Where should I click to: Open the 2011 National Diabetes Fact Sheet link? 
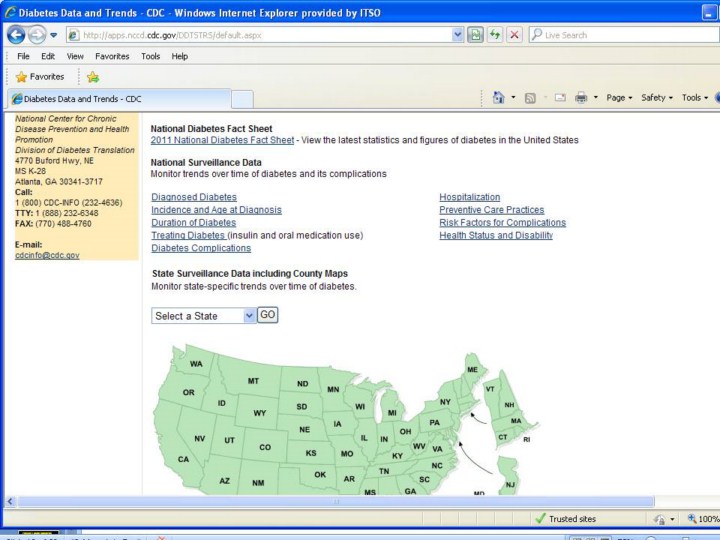click(x=222, y=140)
